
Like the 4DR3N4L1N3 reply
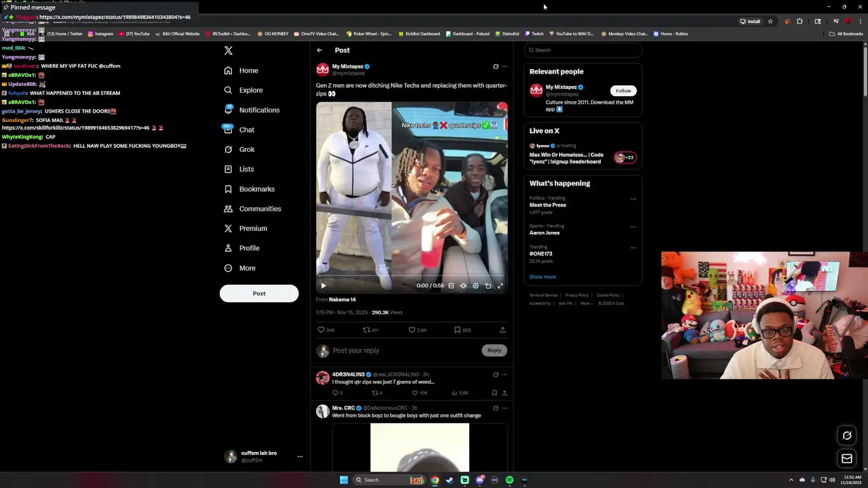click(x=420, y=393)
